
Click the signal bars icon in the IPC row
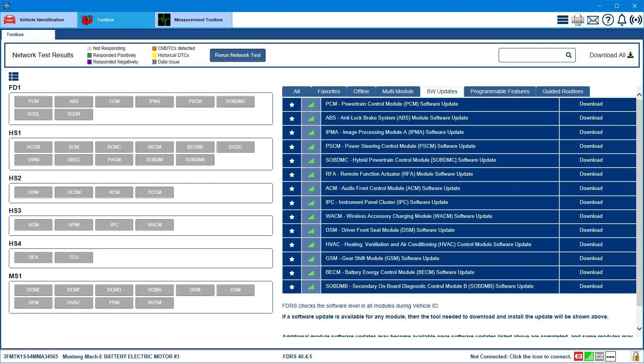(x=311, y=202)
